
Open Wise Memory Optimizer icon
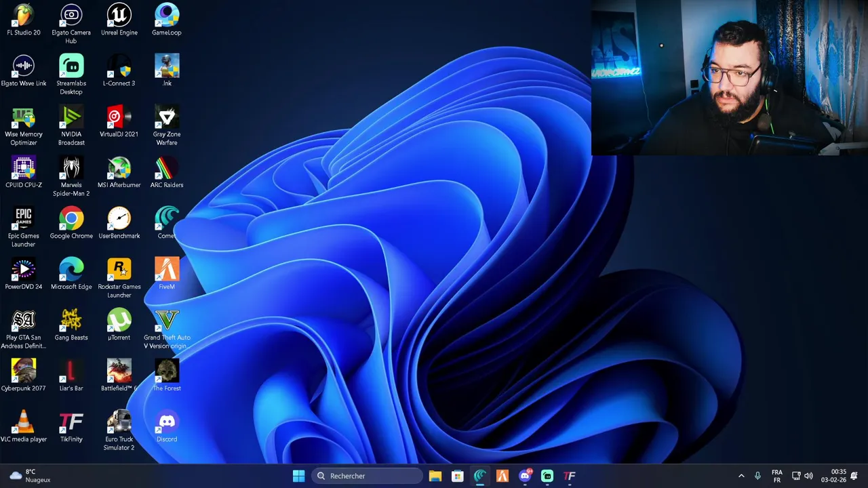click(x=24, y=125)
